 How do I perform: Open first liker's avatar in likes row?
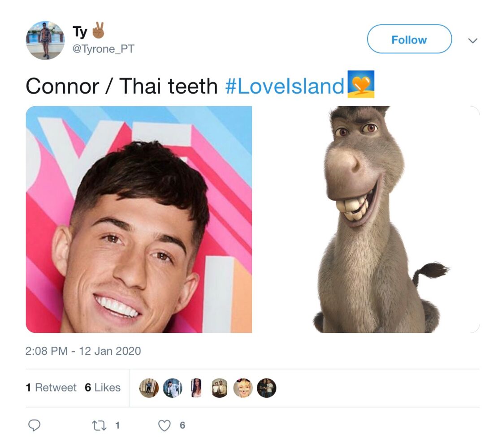pyautogui.click(x=149, y=388)
